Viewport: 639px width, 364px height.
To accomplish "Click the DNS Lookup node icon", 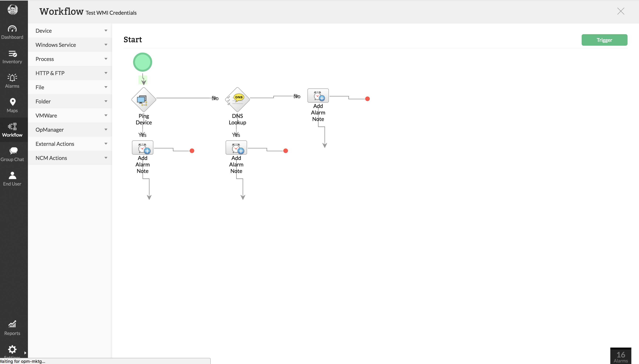I will pos(237,100).
